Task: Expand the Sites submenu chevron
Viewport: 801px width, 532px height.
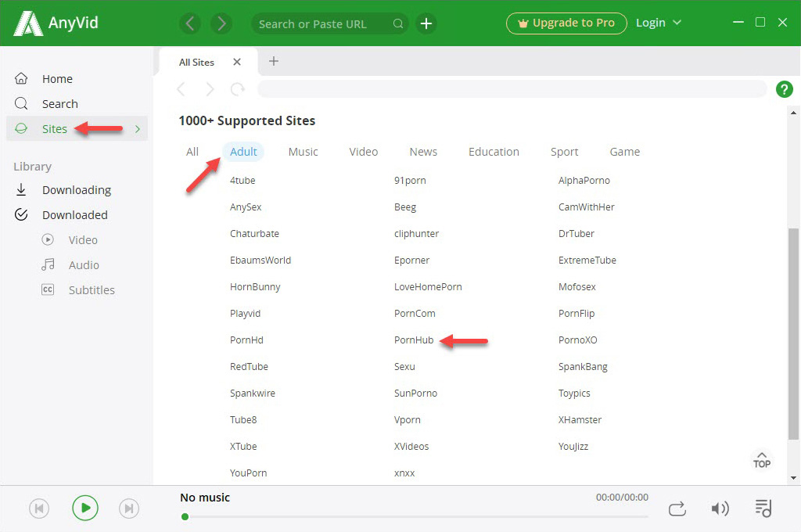Action: [x=138, y=129]
